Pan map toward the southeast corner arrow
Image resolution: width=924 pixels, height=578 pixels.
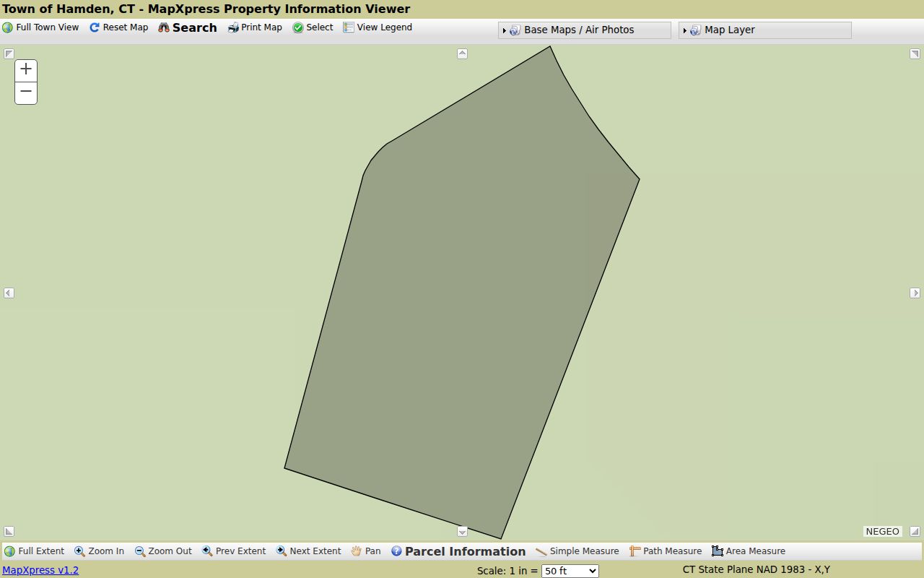tap(915, 532)
